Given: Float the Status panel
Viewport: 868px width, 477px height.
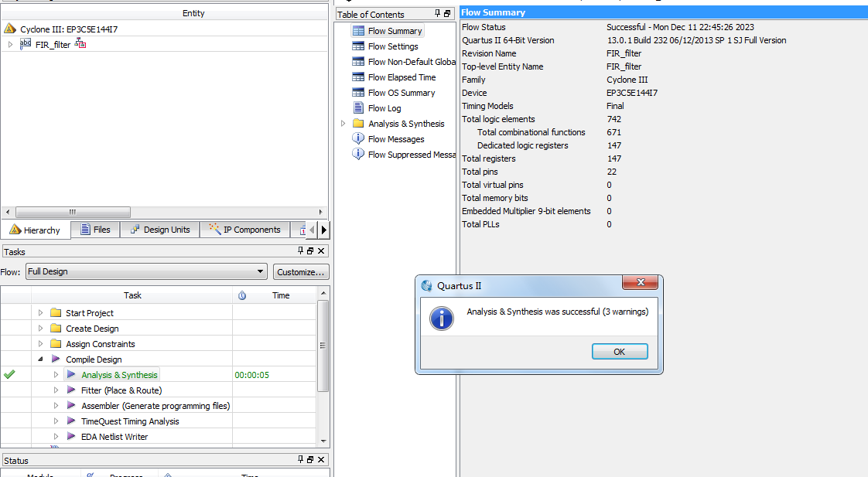Looking at the screenshot, I should pyautogui.click(x=310, y=460).
